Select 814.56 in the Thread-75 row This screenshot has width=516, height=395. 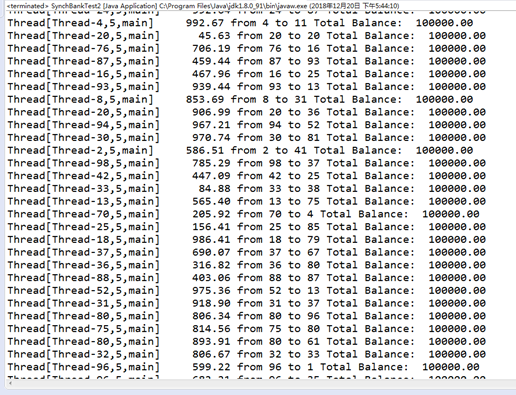point(211,329)
